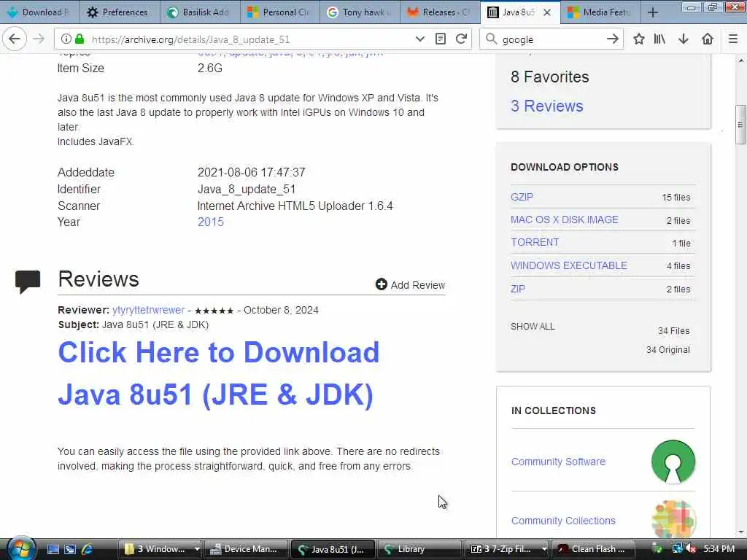
Task: Click the page vertical scrollbar thumb
Action: 740,124
